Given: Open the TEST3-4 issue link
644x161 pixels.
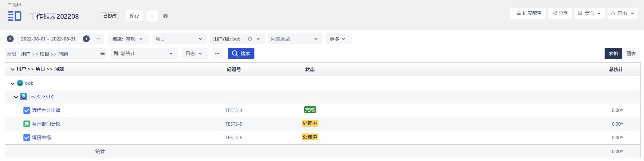Looking at the screenshot, I should click(234, 110).
